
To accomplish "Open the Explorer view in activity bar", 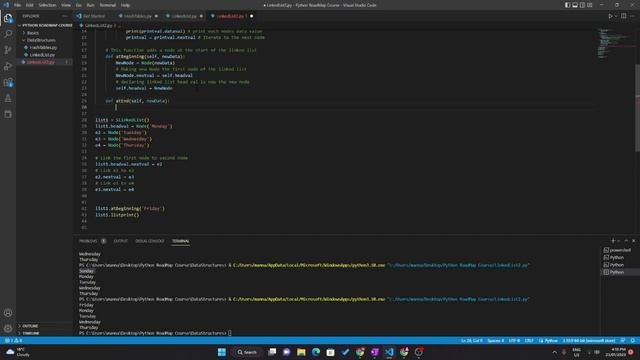I will click(8, 18).
